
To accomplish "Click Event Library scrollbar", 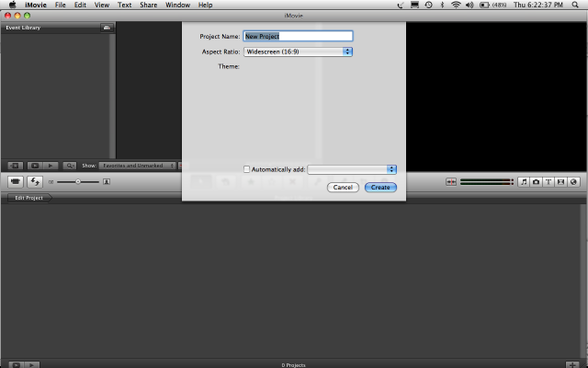I will (112, 96).
